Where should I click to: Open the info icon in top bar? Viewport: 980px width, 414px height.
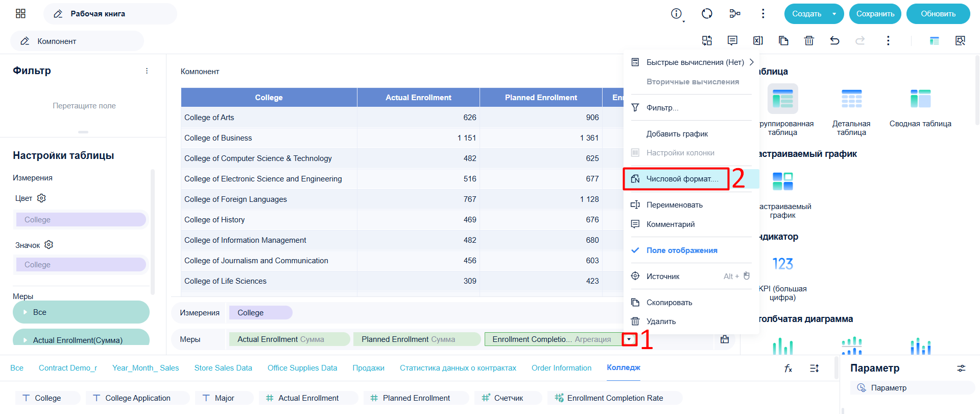(x=676, y=14)
